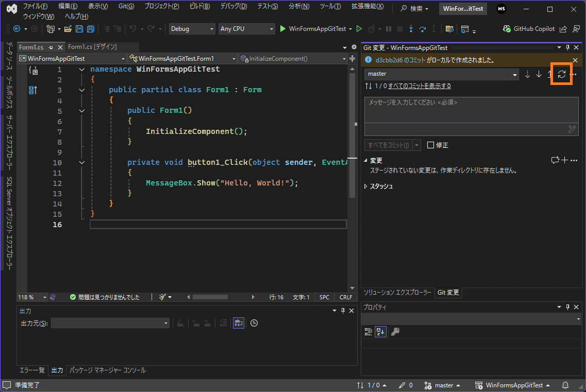Check the 修正 (amend) checkbox

pos(431,145)
